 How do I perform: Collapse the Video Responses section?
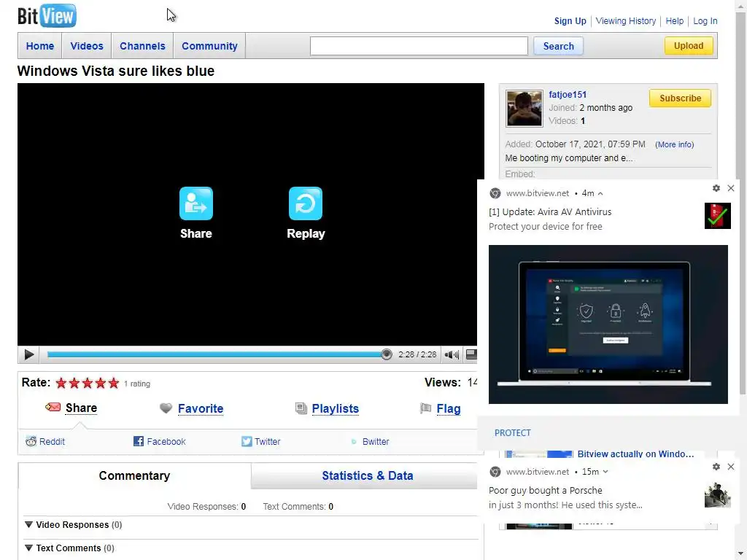click(28, 524)
